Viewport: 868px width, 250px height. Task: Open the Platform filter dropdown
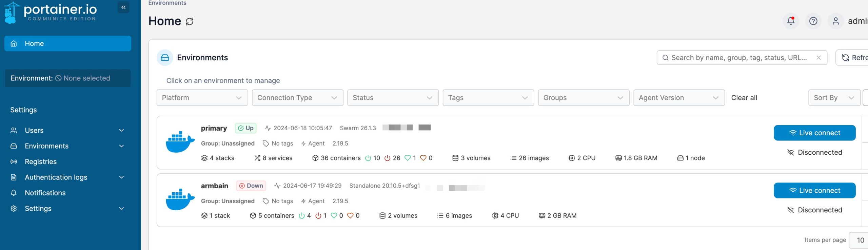[202, 98]
